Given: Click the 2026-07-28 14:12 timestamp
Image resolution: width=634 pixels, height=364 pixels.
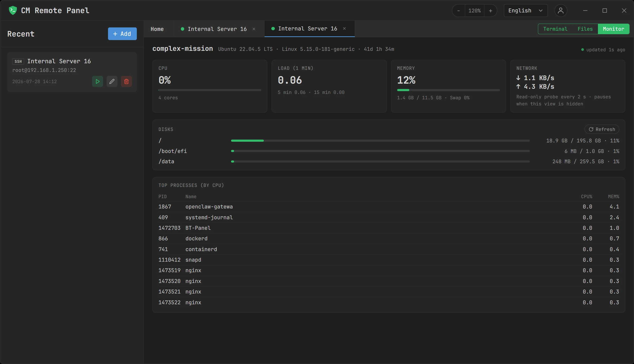Looking at the screenshot, I should pos(34,82).
